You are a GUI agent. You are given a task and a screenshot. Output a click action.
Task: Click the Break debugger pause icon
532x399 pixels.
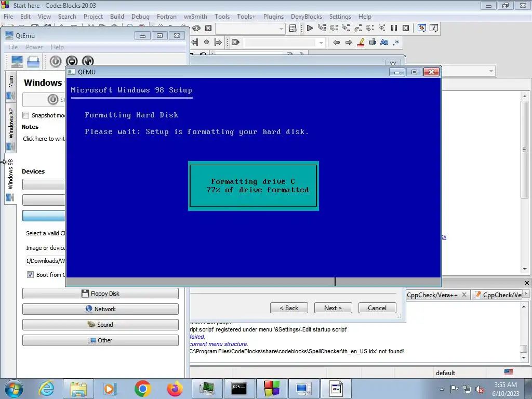tap(394, 28)
